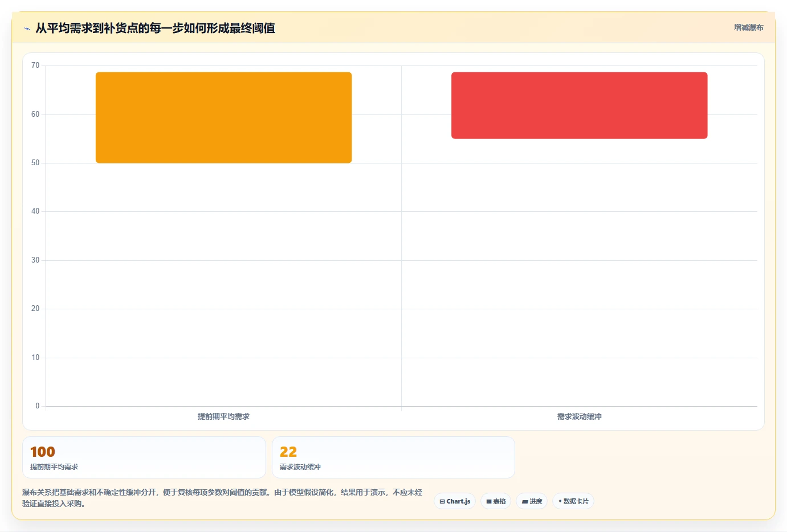Click y-axis tick label 0
This screenshot has height=532, width=787.
click(x=38, y=406)
